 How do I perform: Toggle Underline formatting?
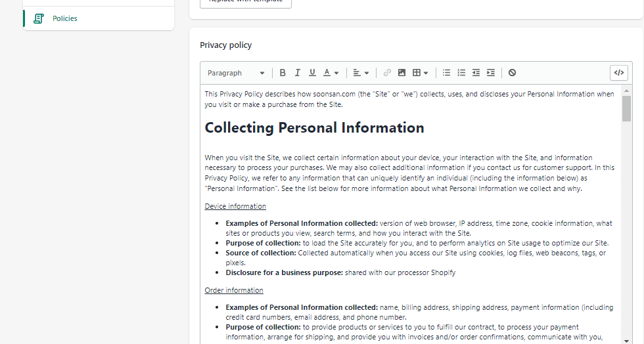(x=312, y=73)
